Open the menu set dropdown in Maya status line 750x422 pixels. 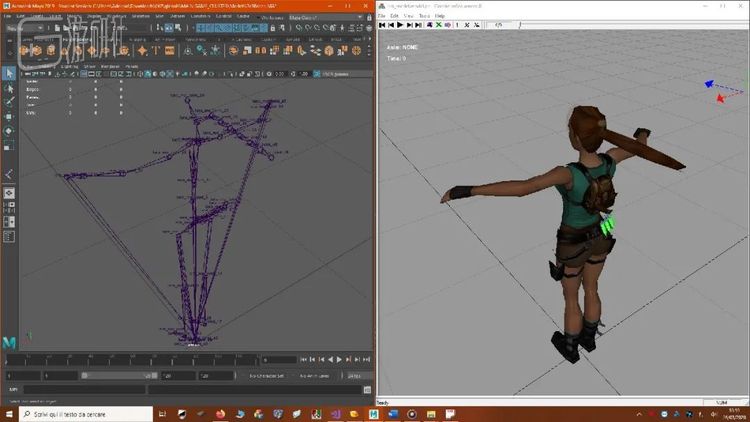pyautogui.click(x=24, y=28)
